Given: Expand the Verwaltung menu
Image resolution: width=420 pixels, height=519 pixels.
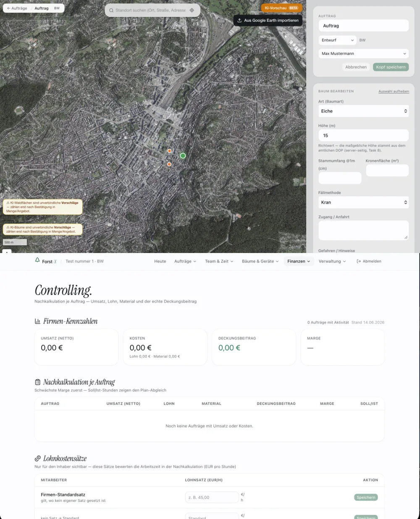Looking at the screenshot, I should click(332, 261).
